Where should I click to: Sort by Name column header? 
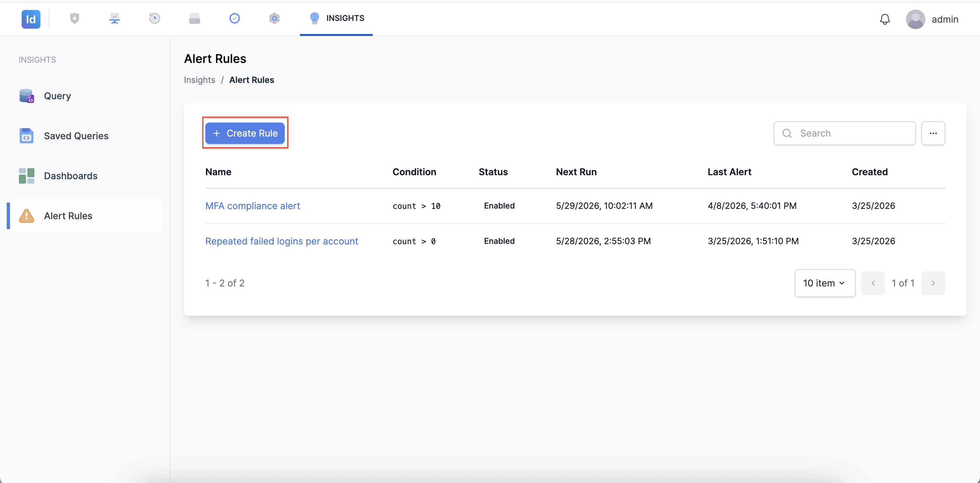tap(218, 172)
